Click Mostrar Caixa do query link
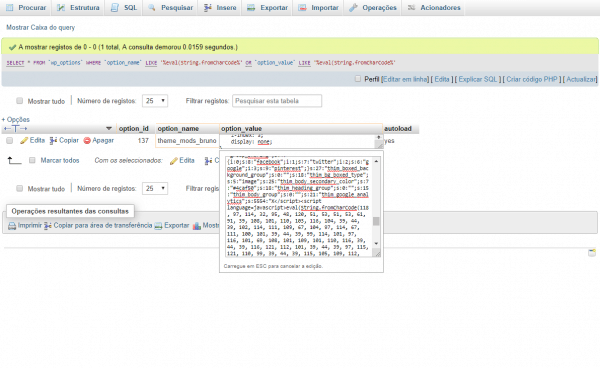Image resolution: width=600 pixels, height=368 pixels. (x=41, y=28)
